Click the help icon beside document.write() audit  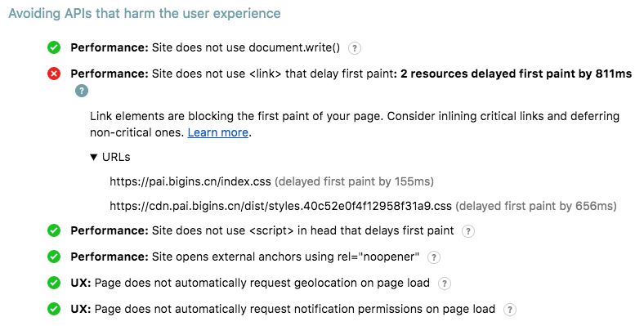pyautogui.click(x=355, y=48)
